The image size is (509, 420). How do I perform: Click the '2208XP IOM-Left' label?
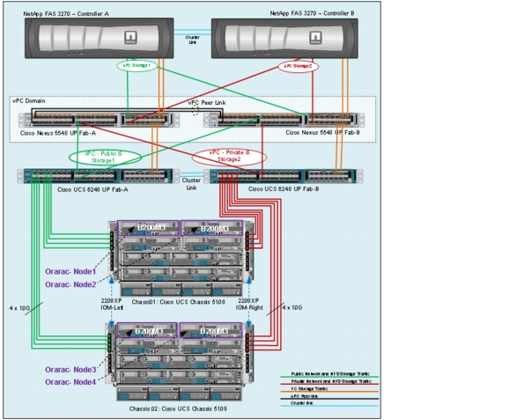point(112,304)
